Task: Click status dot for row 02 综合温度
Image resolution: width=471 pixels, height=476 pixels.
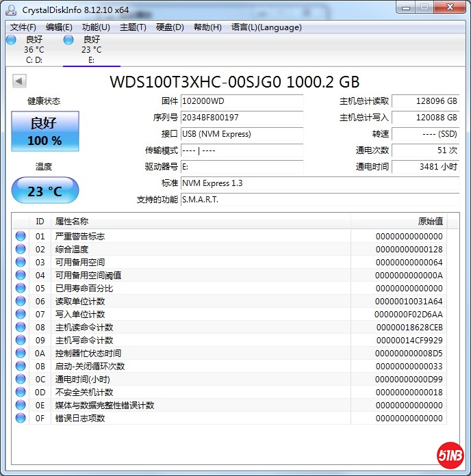Action: (21, 249)
